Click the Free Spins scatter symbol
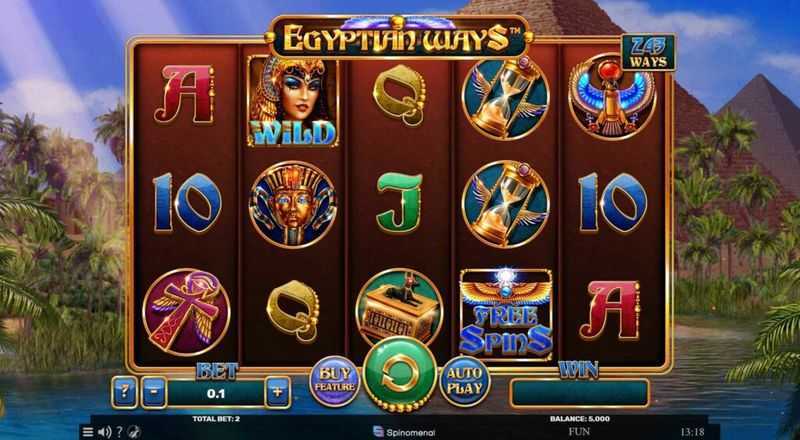This screenshot has width=800, height=440. 506,314
